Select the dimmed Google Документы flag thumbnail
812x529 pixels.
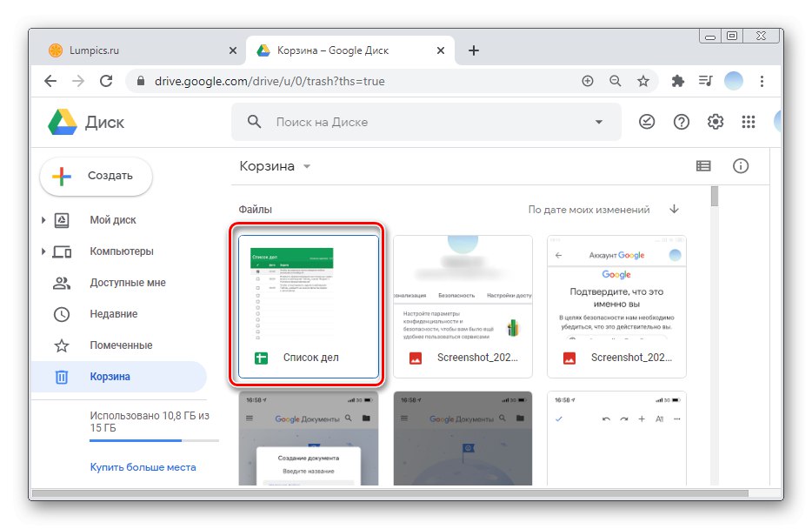463,439
